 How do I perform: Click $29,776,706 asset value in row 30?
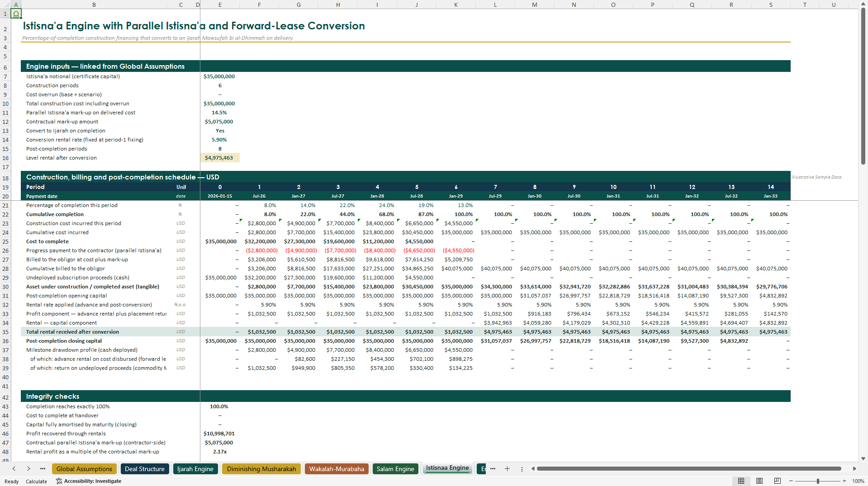click(771, 287)
